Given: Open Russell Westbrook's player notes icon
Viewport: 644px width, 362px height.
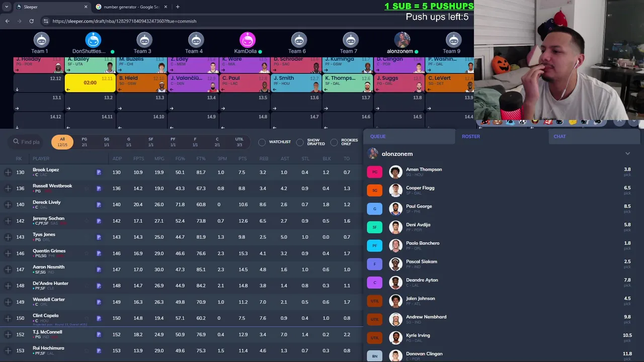Looking at the screenshot, I should click(99, 189).
